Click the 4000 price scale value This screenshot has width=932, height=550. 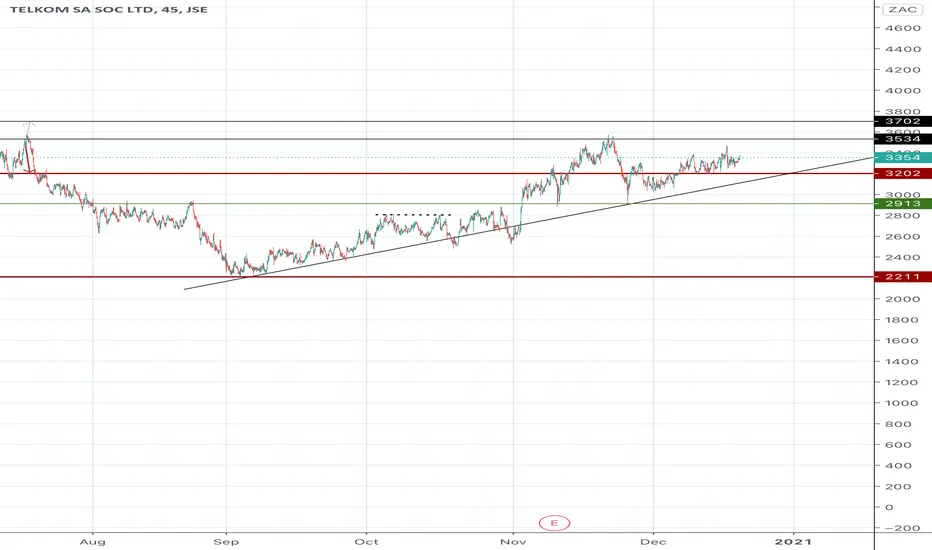902,91
